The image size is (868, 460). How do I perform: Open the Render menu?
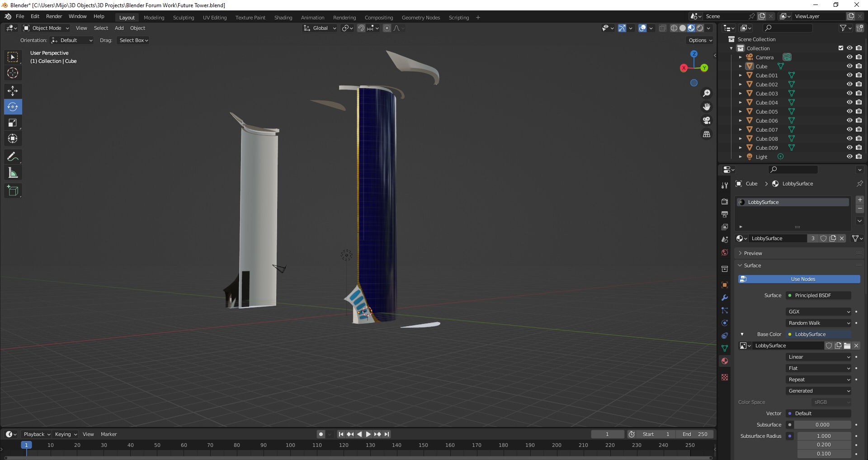(54, 16)
